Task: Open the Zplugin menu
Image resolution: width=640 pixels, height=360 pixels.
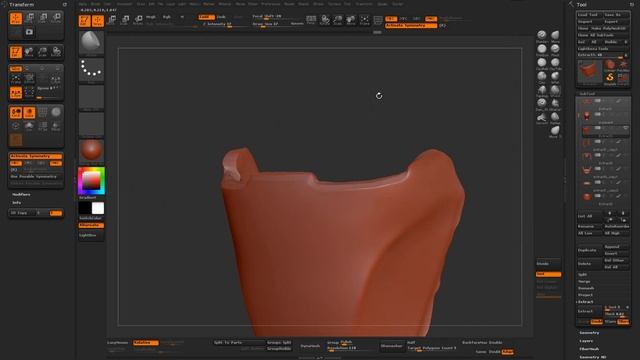Action: [382, 4]
